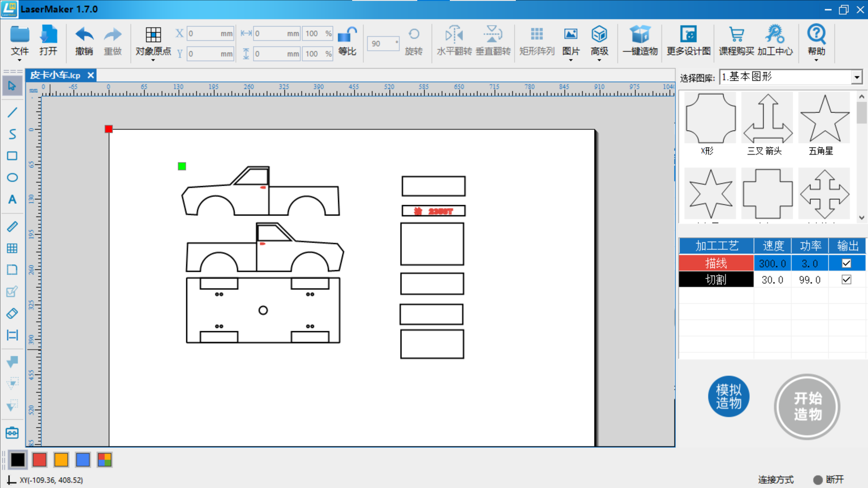Click the X position input field
868x488 pixels.
click(210, 33)
